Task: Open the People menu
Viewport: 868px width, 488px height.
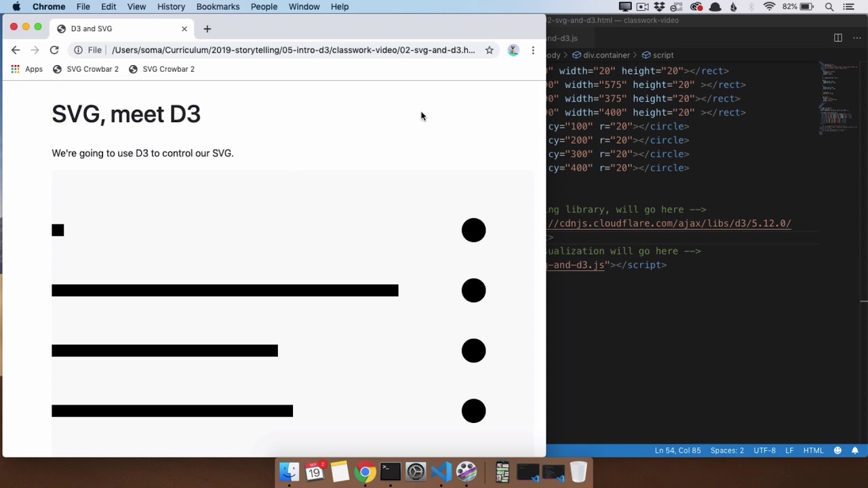Action: coord(264,7)
